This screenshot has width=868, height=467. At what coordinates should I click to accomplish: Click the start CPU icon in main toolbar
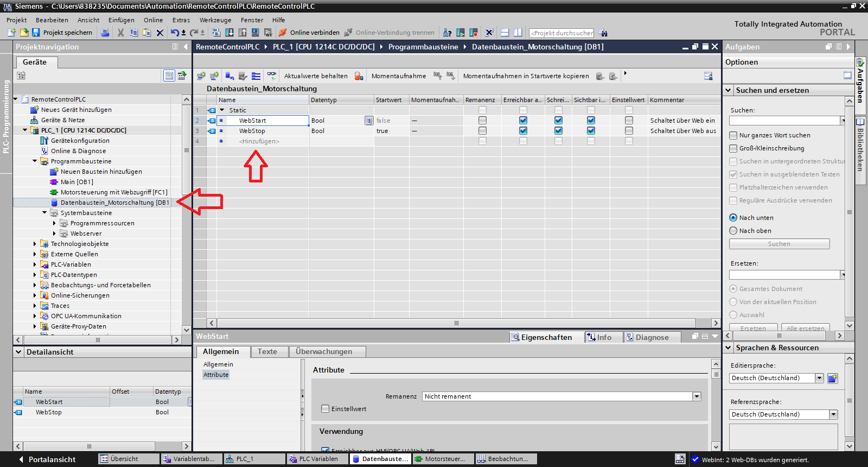tap(461, 33)
